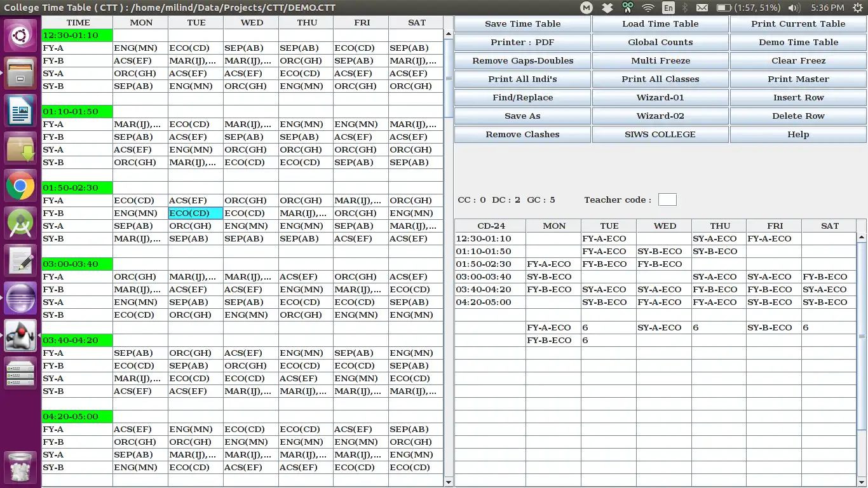Start Wizard-02
This screenshot has width=868, height=488.
pos(660,116)
